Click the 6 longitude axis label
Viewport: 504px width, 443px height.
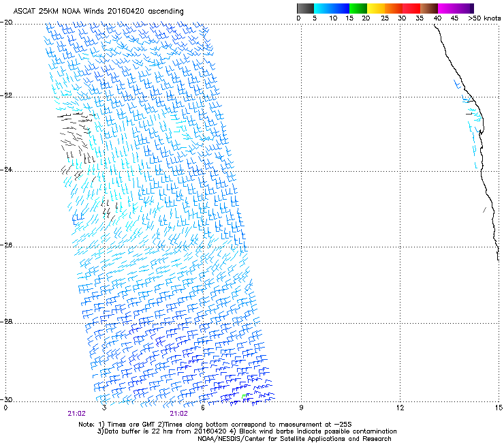203,408
